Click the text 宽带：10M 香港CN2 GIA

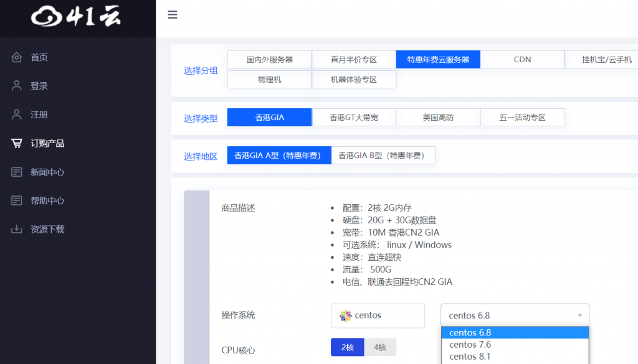[x=391, y=232]
